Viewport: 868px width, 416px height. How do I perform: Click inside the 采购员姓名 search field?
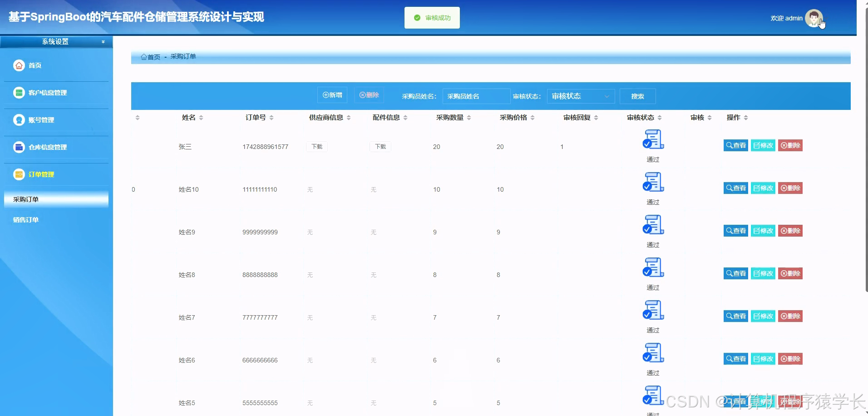click(476, 96)
